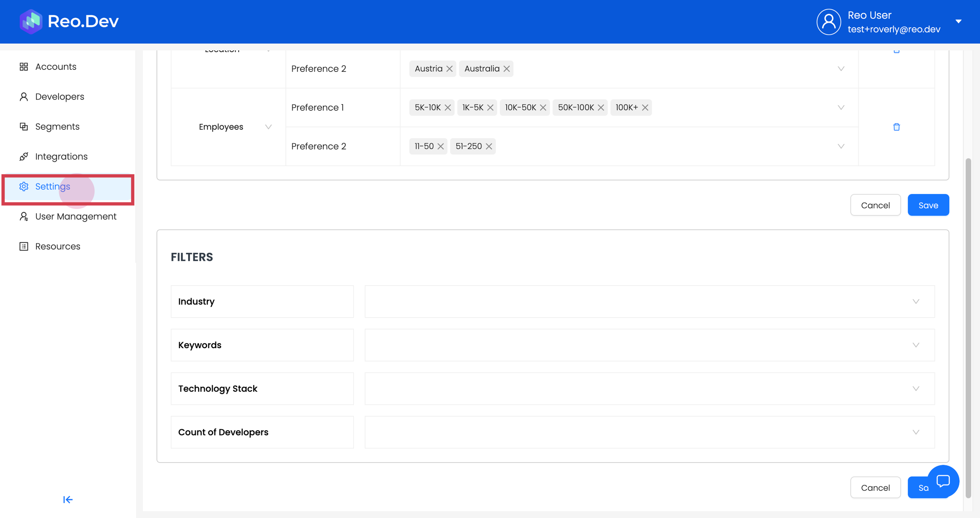Remove the 50K-100K tag
The height and width of the screenshot is (518, 980).
click(601, 107)
